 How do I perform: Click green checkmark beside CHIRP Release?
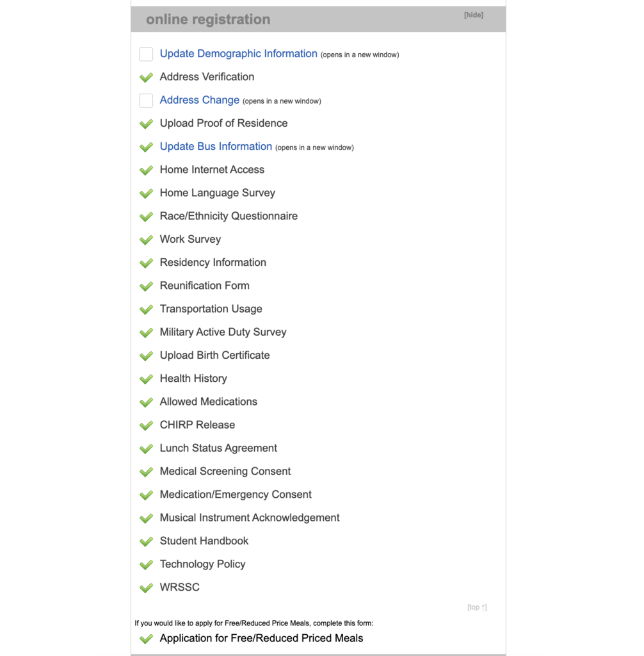tap(146, 425)
